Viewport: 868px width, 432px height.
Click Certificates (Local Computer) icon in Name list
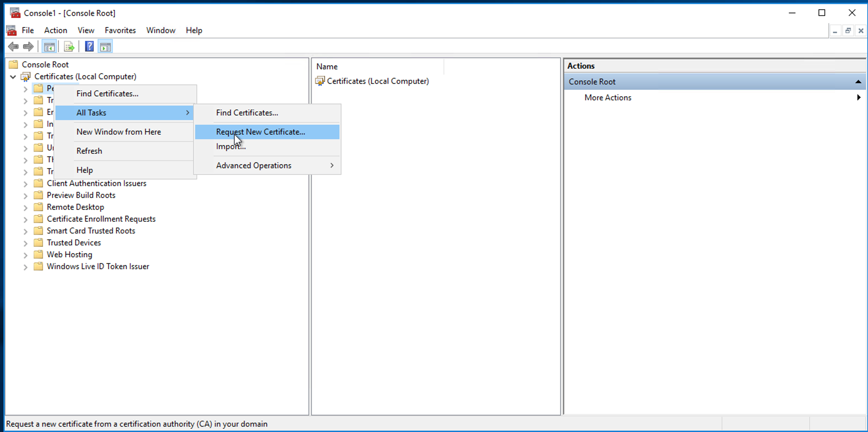click(x=320, y=81)
